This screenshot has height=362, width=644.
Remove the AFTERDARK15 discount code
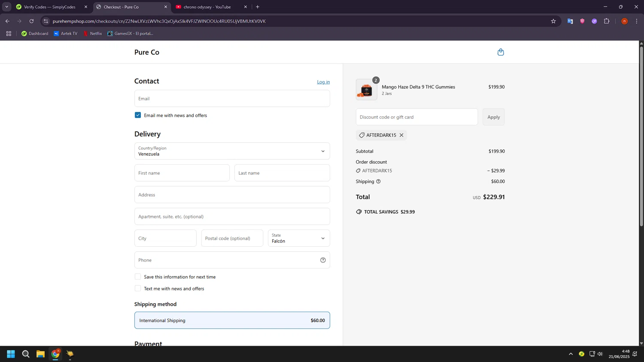401,135
